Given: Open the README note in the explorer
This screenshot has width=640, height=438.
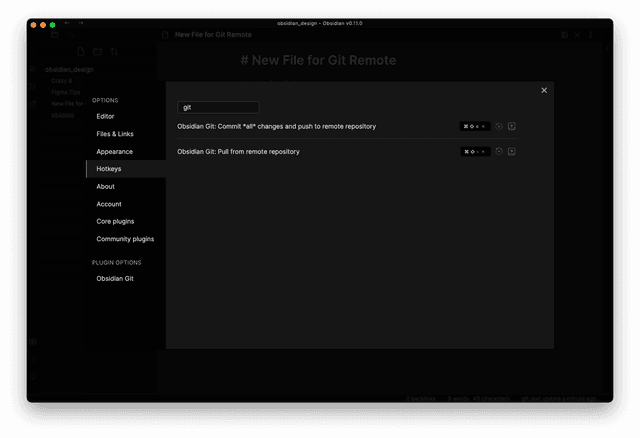Looking at the screenshot, I should tap(63, 116).
